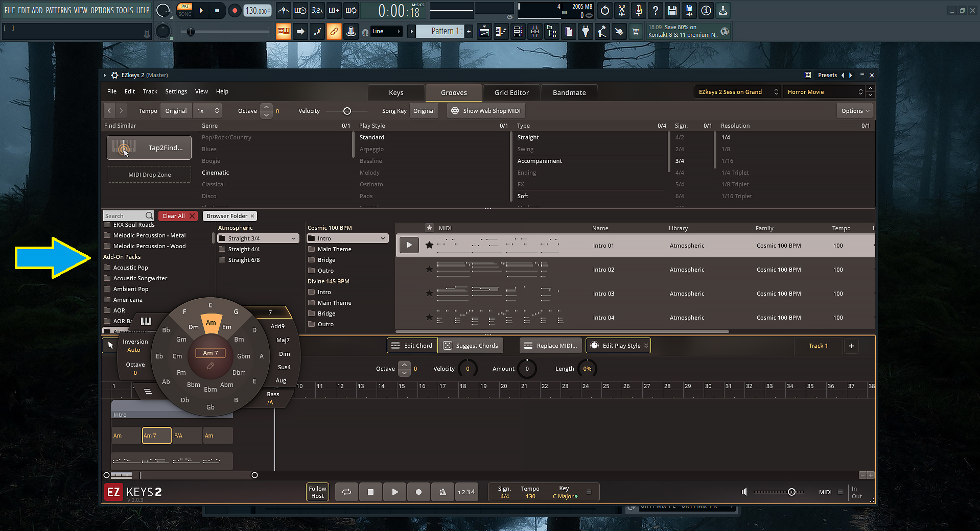Click the Show Web Shop MIDI button
980x531 pixels.
[486, 111]
